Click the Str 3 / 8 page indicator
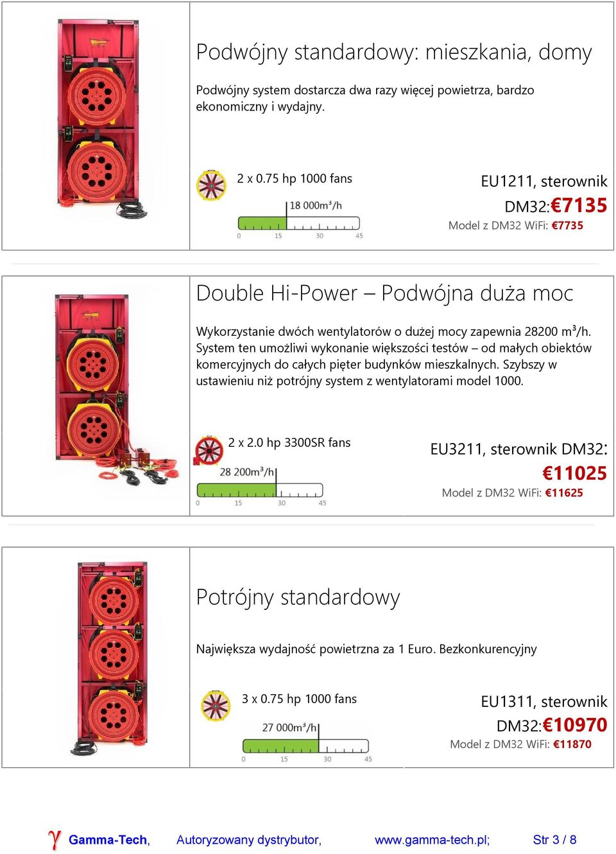Viewport: 616px width, 854px height. point(555,840)
